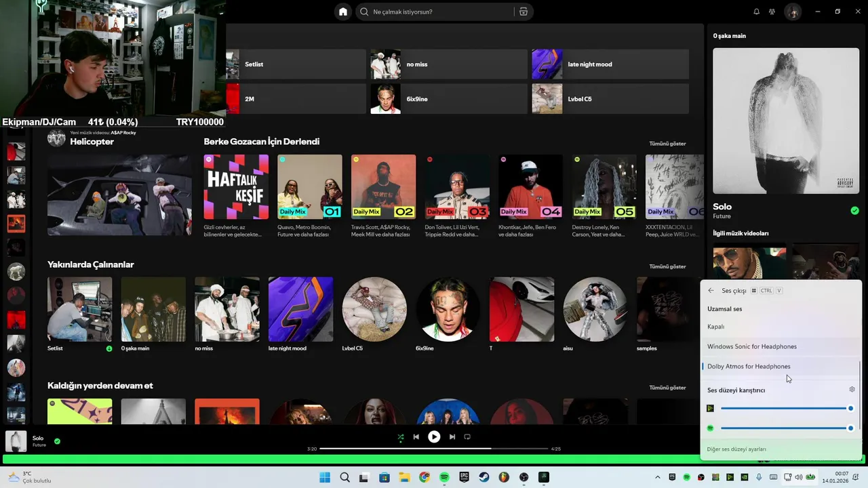
Task: Select 'Dolby Atmos for Headphones'
Action: point(781,366)
